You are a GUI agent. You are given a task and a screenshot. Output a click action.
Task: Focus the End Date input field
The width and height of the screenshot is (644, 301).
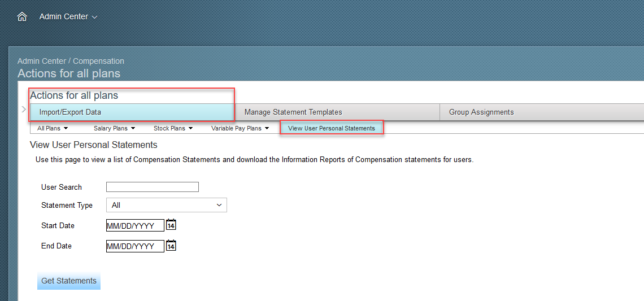[135, 246]
